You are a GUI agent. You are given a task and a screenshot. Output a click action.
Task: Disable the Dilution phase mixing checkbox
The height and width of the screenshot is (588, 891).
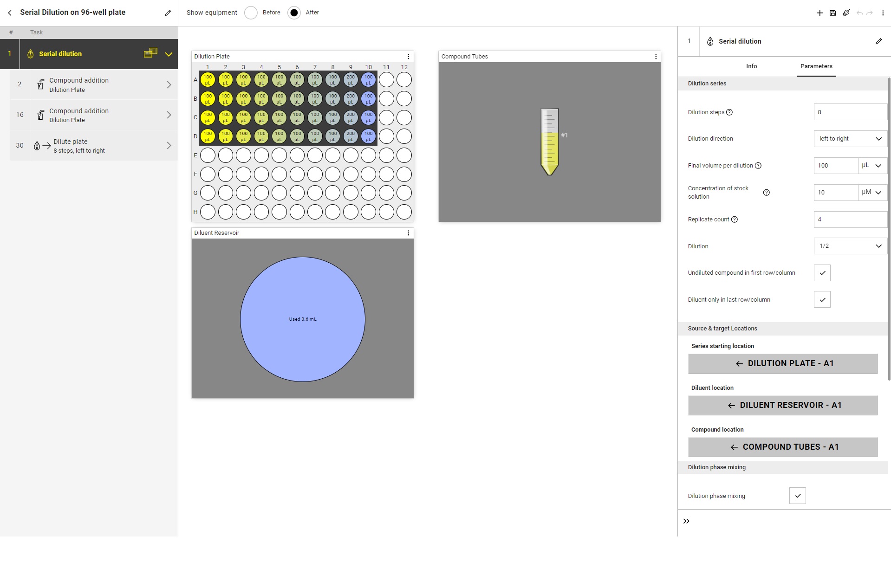pyautogui.click(x=797, y=496)
